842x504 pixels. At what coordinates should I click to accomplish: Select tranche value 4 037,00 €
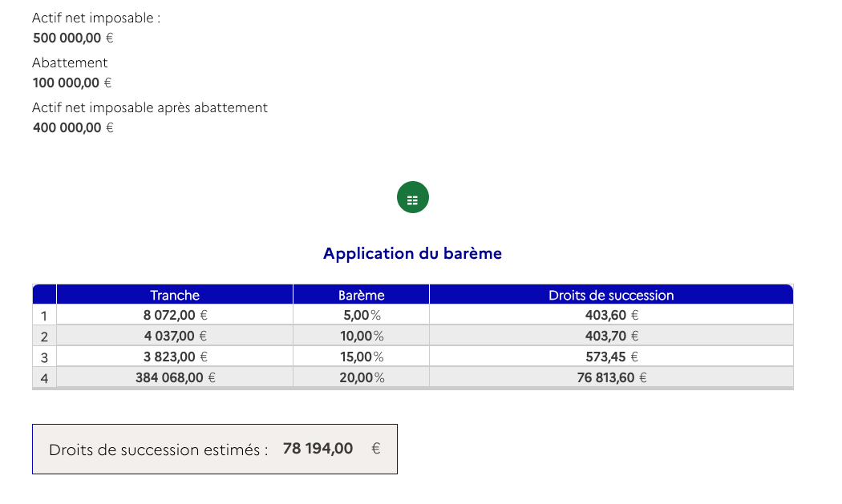175,336
